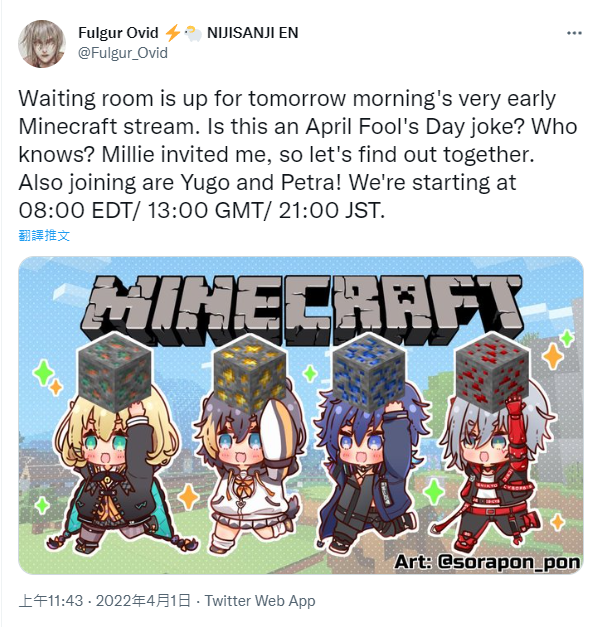This screenshot has width=600, height=627.
Task: Click the @Fulgur_Ovid handle
Action: tap(123, 53)
